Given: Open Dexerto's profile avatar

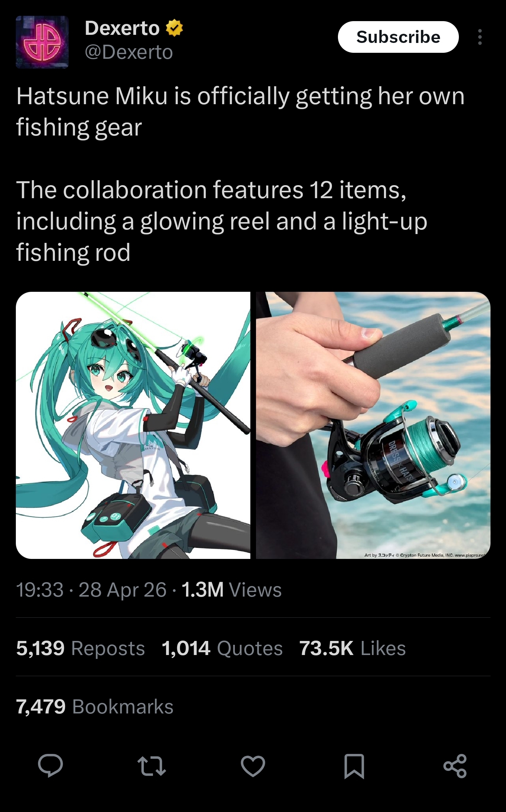Looking at the screenshot, I should pyautogui.click(x=42, y=42).
